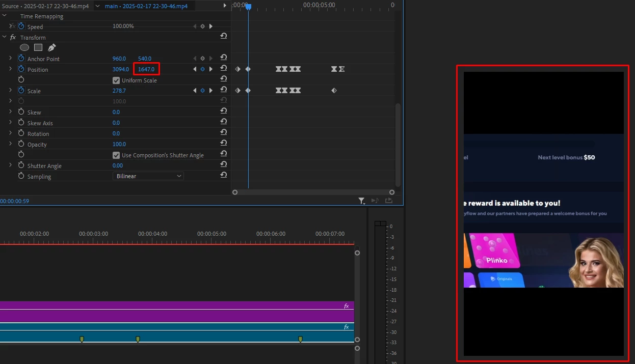Screen dimensions: 635x364
Task: Go to previous Scale keyframe
Action: coord(194,91)
